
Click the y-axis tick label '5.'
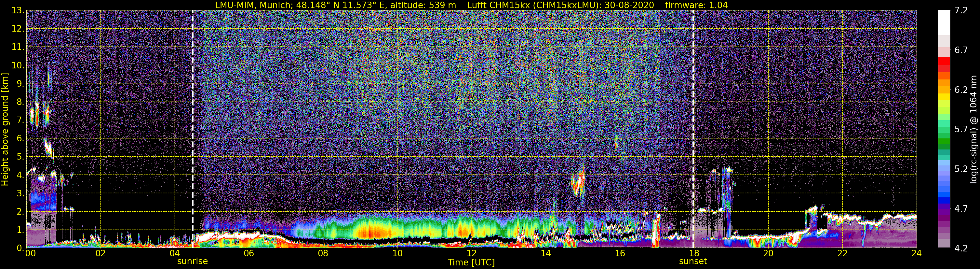(x=20, y=157)
